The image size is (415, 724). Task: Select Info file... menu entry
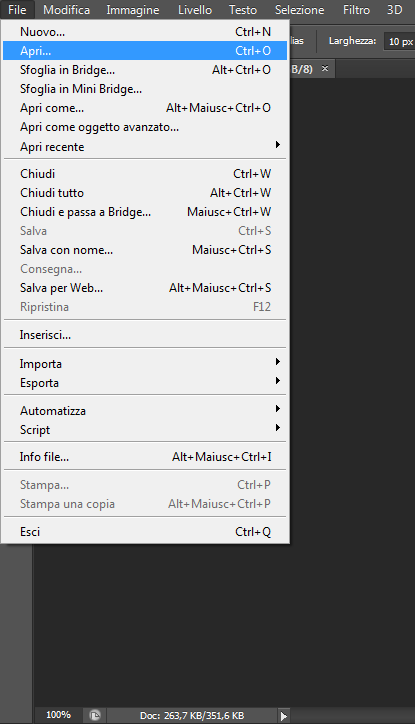pyautogui.click(x=145, y=457)
